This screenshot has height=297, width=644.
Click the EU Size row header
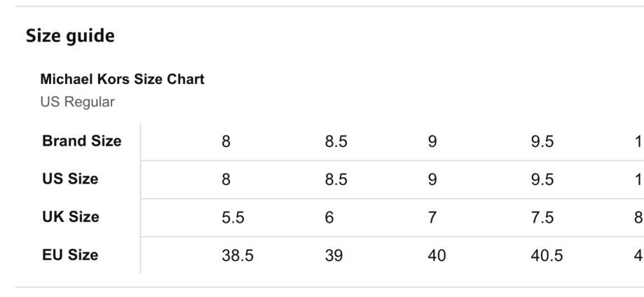70,255
